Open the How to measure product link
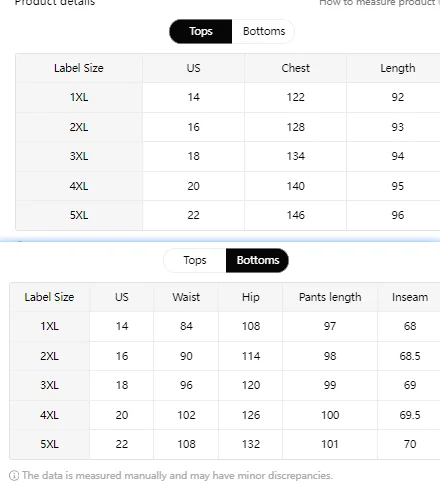This screenshot has width=440, height=490. pyautogui.click(x=379, y=3)
